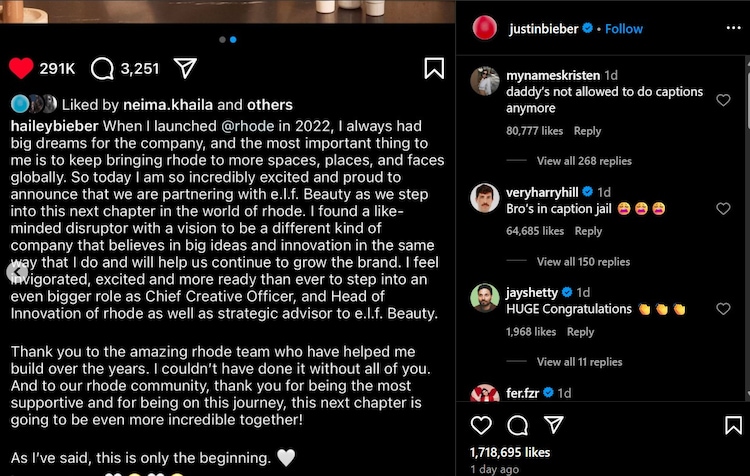This screenshot has width=750, height=476.
Task: Follow justinbieber
Action: pyautogui.click(x=623, y=29)
